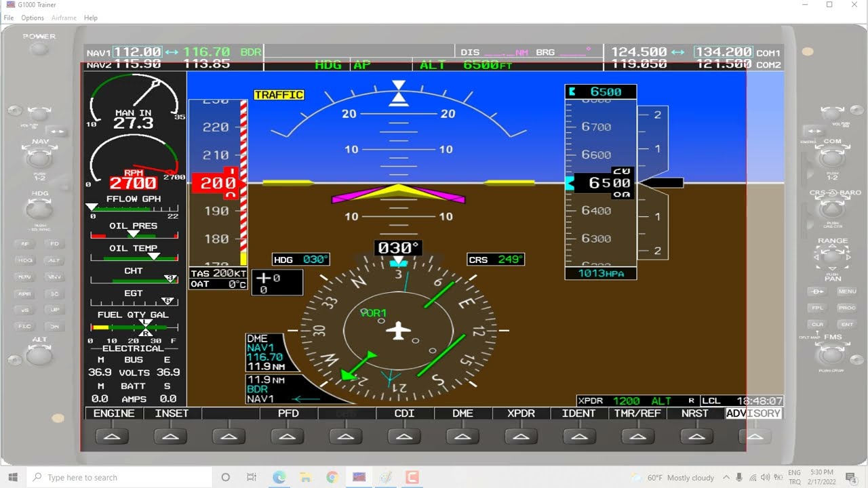Open the PFD softkey menu

coord(288,413)
